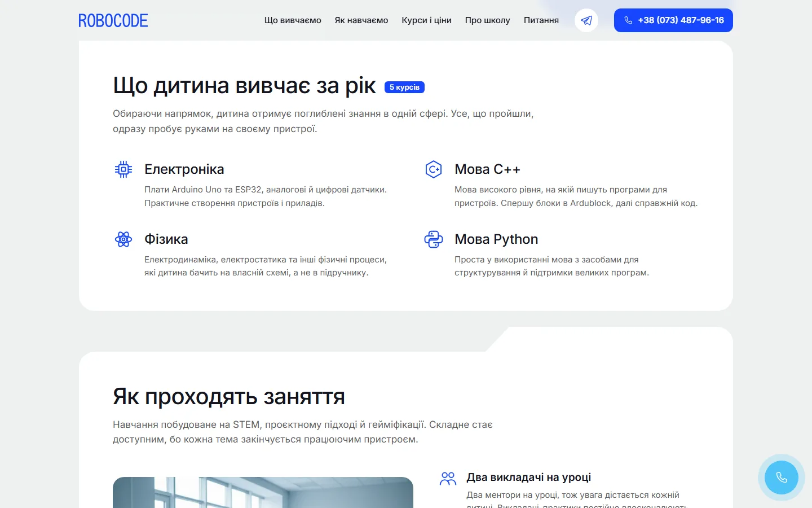
Task: Click the two-people icon beside Два викладачі
Action: [448, 479]
